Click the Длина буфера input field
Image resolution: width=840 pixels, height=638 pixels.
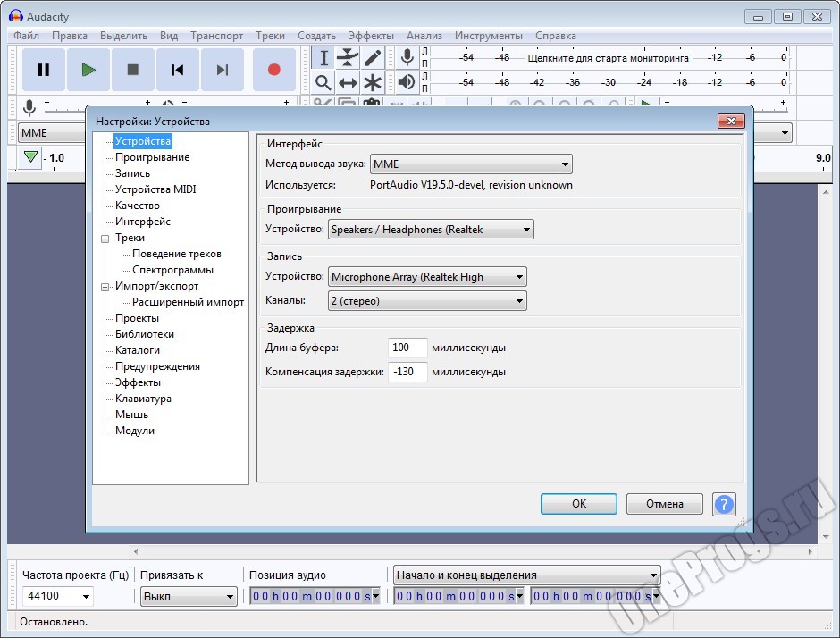coord(407,348)
